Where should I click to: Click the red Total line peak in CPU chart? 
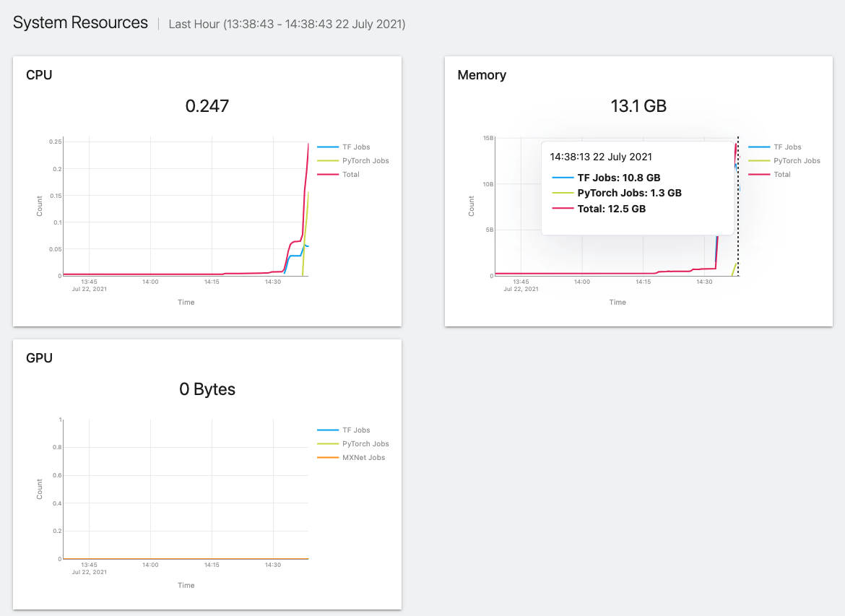[x=308, y=145]
